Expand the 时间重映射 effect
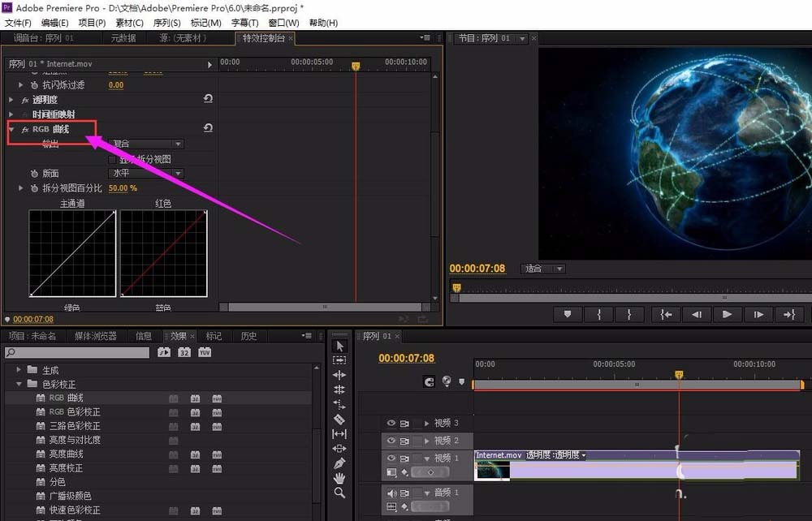812x521 pixels. click(11, 114)
